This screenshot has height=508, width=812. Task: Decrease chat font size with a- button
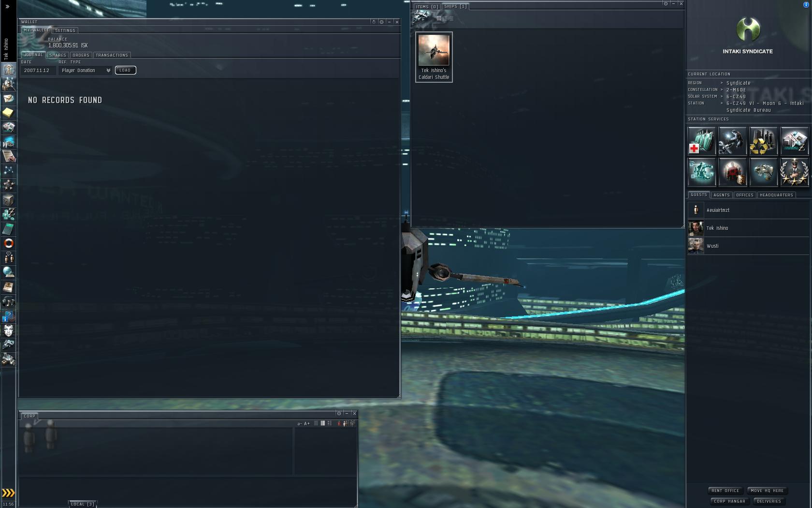tap(300, 424)
